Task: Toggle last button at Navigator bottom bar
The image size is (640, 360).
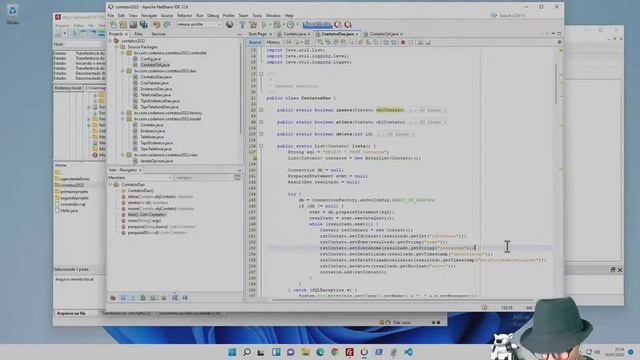Action: coord(185,298)
